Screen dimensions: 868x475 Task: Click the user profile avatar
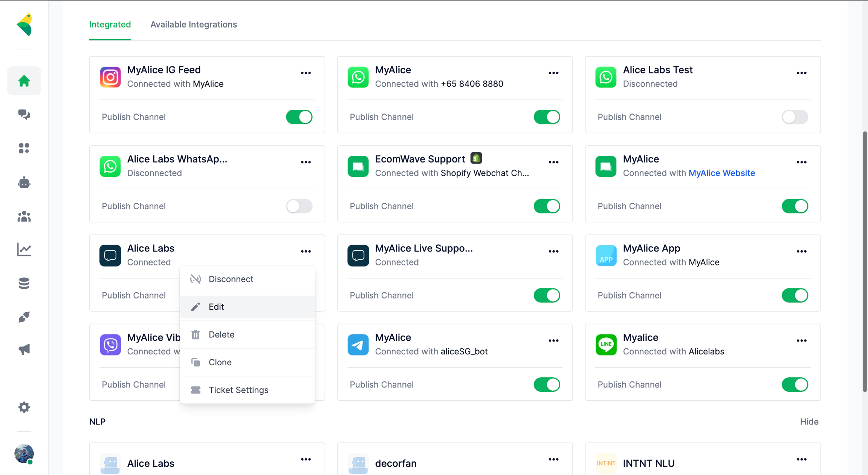[24, 453]
